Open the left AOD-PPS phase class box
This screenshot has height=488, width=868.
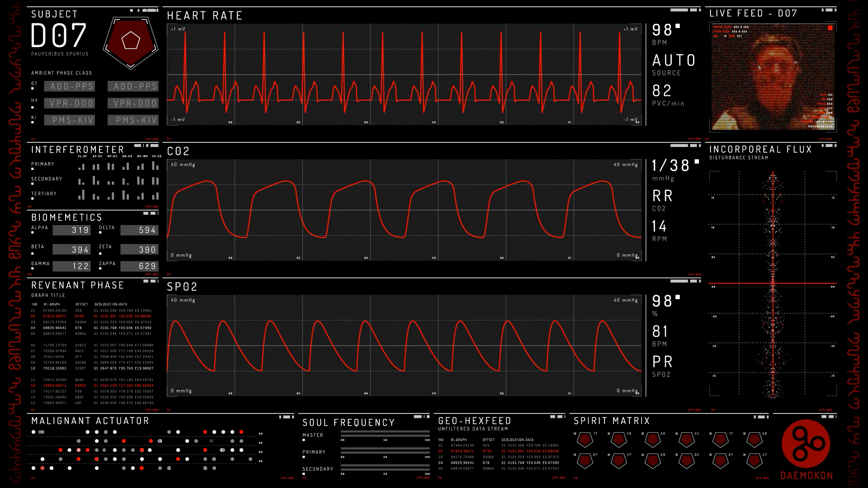click(70, 86)
